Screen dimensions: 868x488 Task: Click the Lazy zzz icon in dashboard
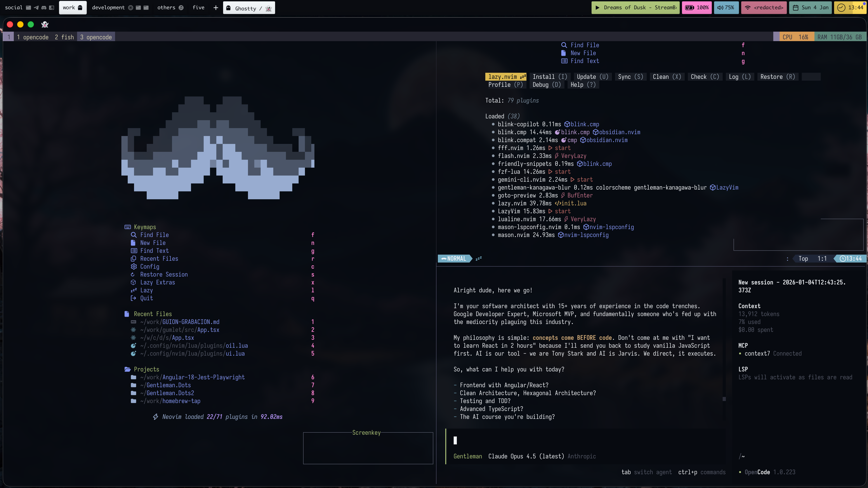click(133, 290)
